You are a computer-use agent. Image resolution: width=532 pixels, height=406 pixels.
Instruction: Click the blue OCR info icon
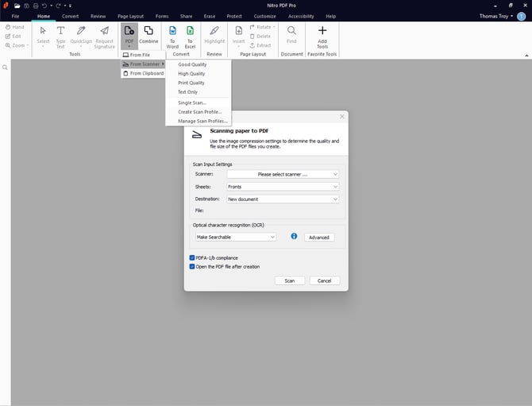[x=293, y=237]
